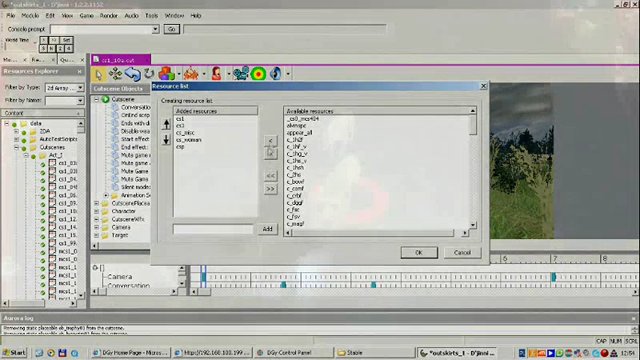Expand the 2DA folder in Resources Explorer
Image resolution: width=640 pixels, height=360 pixels.
point(16,131)
